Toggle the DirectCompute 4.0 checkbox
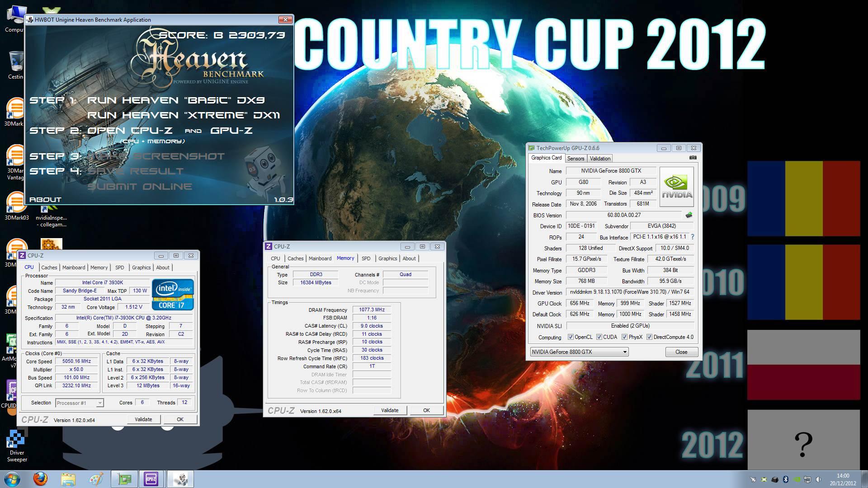This screenshot has height=488, width=868. pyautogui.click(x=649, y=337)
